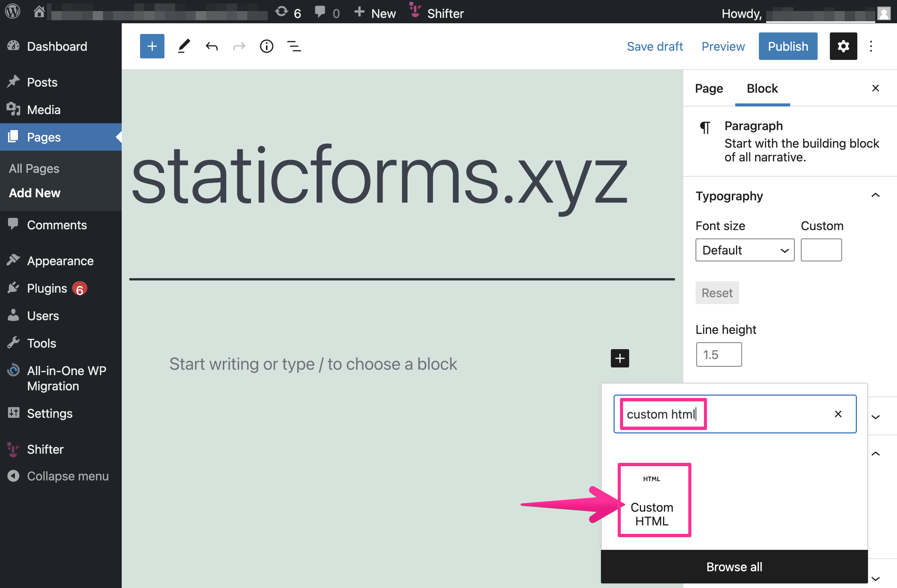The width and height of the screenshot is (897, 588).
Task: Redo the last change
Action: 239,47
